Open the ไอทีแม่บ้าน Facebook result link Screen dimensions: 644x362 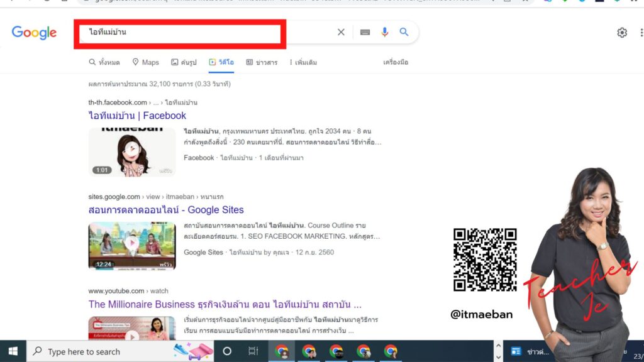pos(136,115)
